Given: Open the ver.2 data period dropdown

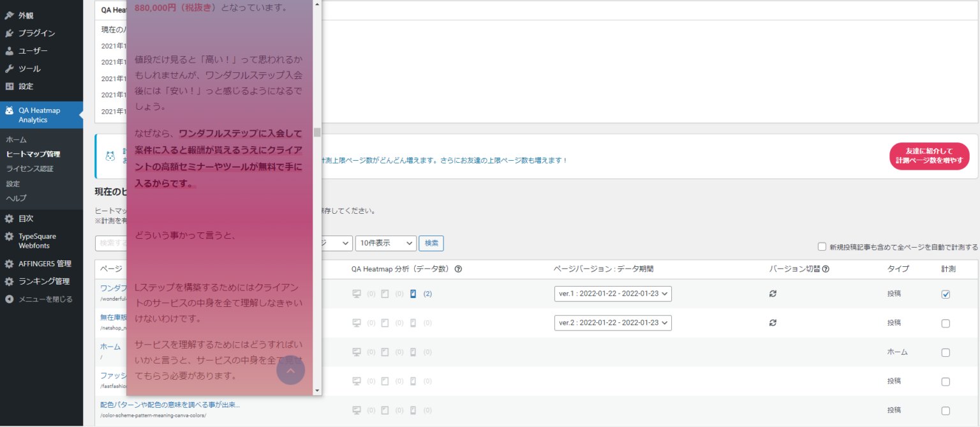Looking at the screenshot, I should point(612,323).
